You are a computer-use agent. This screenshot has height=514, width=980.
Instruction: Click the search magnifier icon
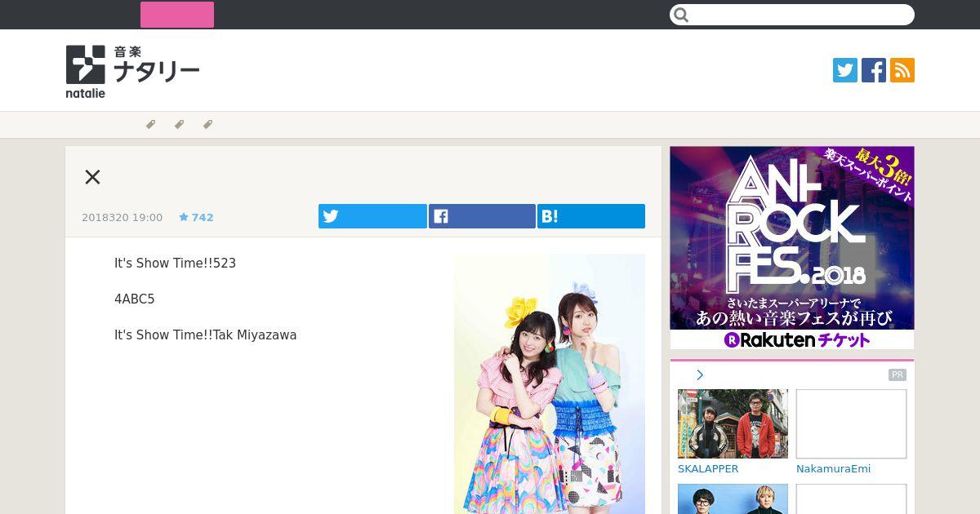[682, 15]
